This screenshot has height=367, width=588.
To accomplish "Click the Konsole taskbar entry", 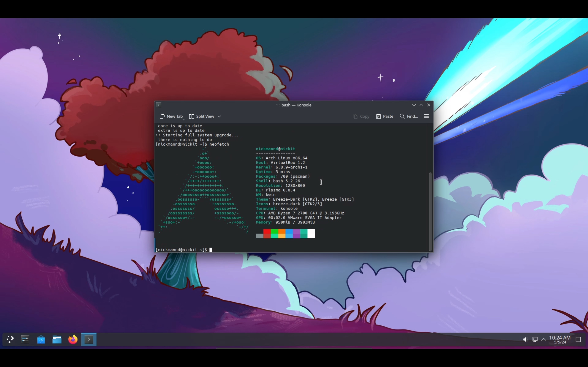I will 89,339.
